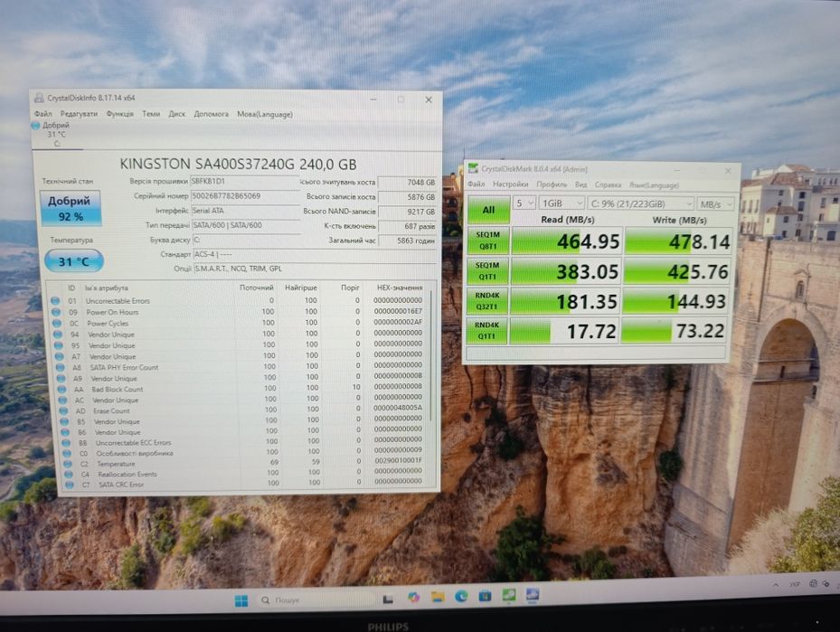This screenshot has width=840, height=632.
Task: Open the Windows Start menu
Action: [241, 600]
